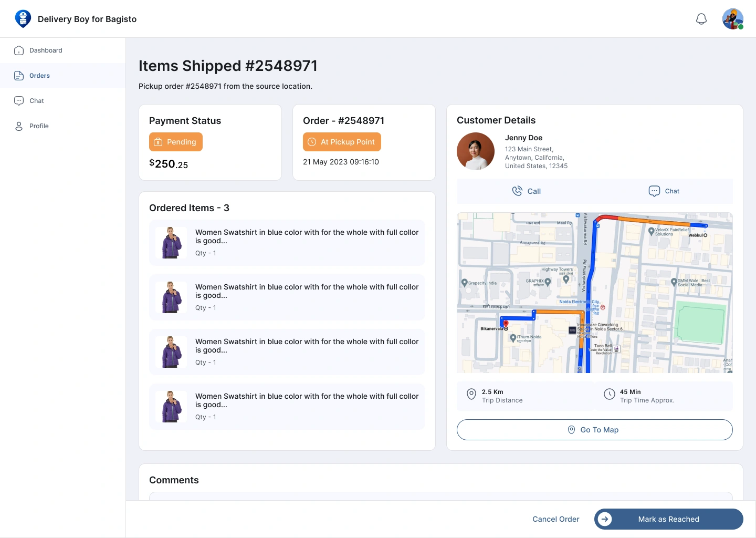Open Chat from the sidebar

tap(63, 101)
